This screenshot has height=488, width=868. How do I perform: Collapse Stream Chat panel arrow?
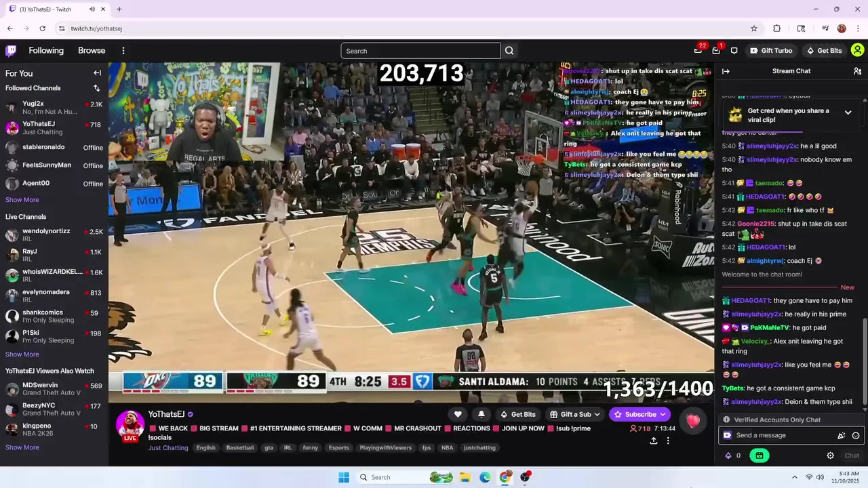(x=726, y=71)
